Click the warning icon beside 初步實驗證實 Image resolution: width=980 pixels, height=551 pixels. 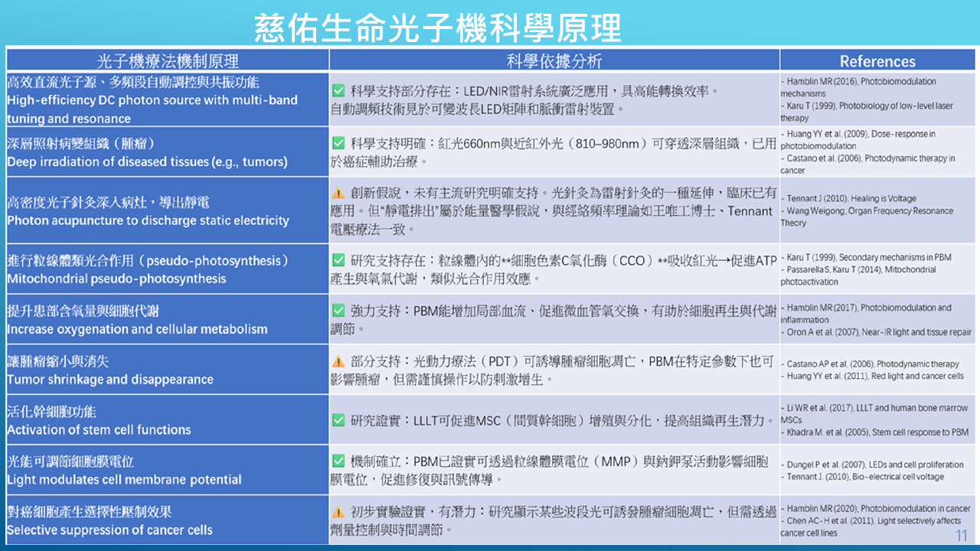click(x=338, y=512)
